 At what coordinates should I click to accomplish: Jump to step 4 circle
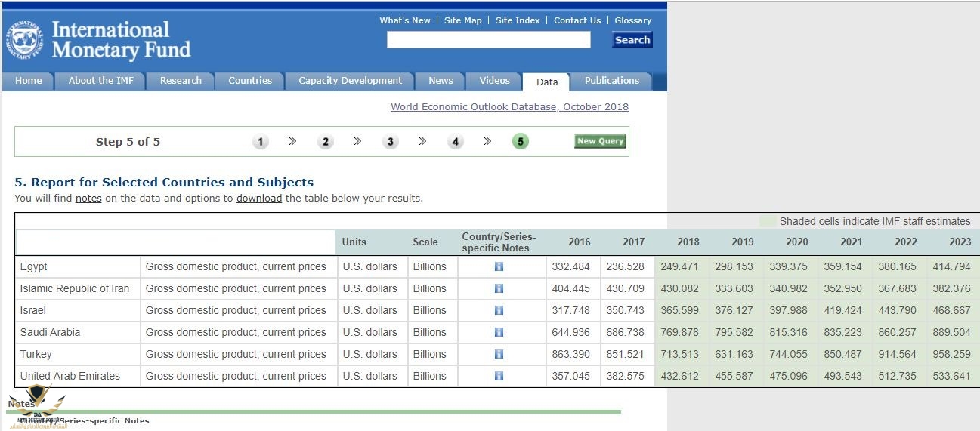[456, 142]
